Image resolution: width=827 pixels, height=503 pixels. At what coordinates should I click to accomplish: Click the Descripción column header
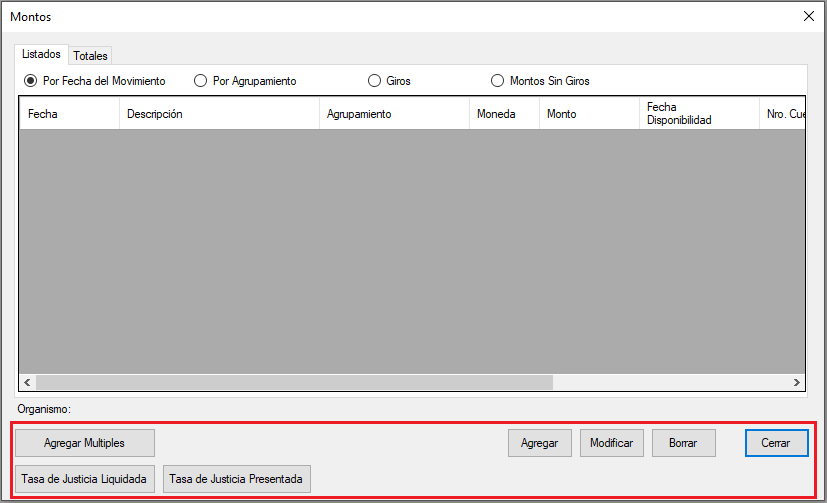(x=218, y=114)
